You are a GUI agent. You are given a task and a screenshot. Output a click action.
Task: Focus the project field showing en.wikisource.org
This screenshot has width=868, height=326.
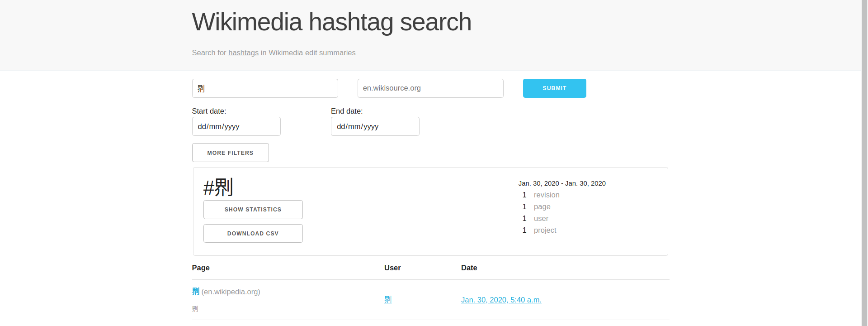tap(430, 88)
